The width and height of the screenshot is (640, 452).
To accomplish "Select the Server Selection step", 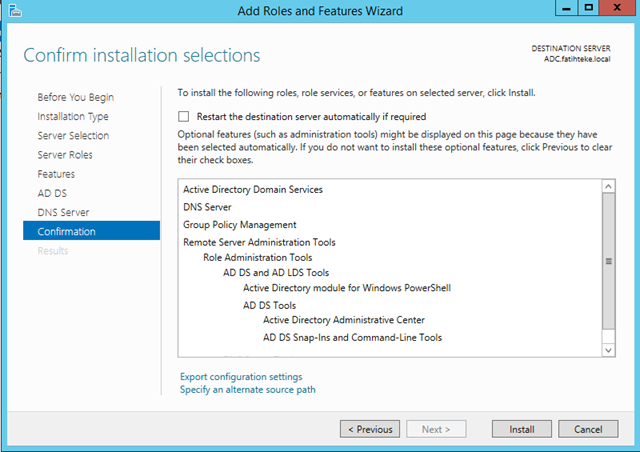I will [73, 136].
